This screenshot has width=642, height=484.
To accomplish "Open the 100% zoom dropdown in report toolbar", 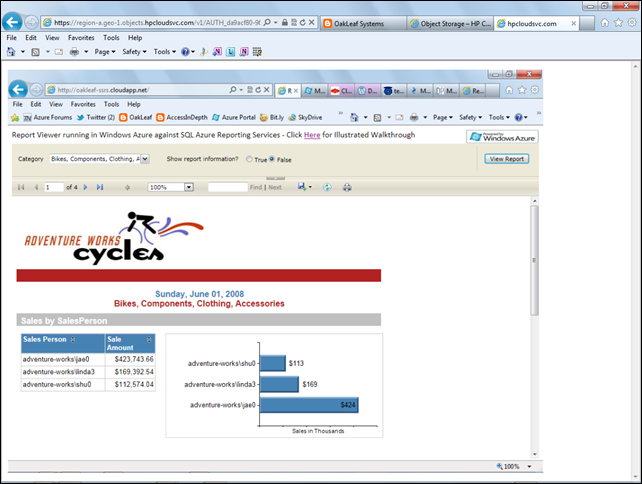I will [x=188, y=187].
